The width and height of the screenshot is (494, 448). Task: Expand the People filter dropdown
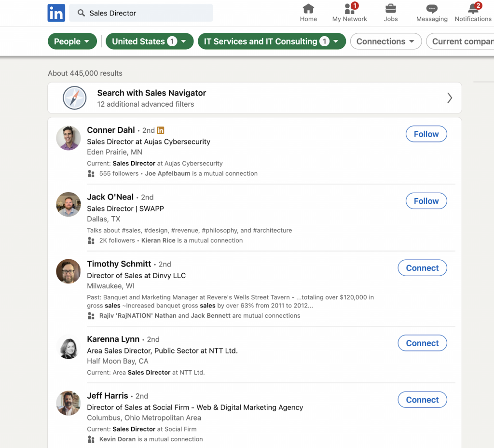pos(72,42)
